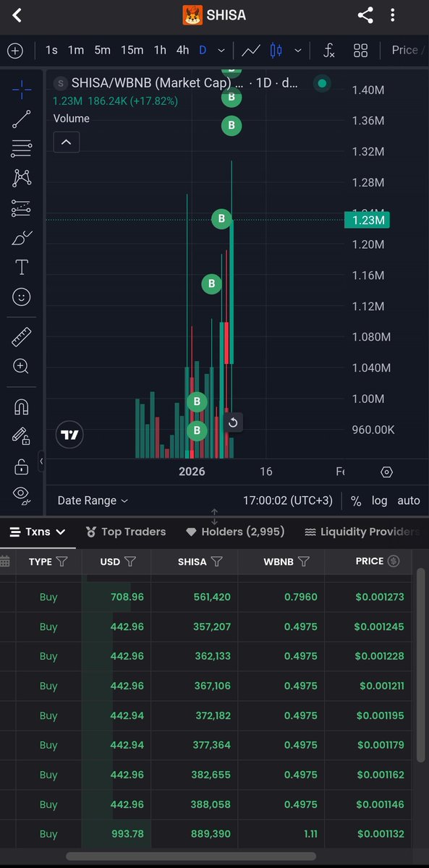Image resolution: width=429 pixels, height=868 pixels.
Task: Reset the chart view button
Action: [233, 423]
